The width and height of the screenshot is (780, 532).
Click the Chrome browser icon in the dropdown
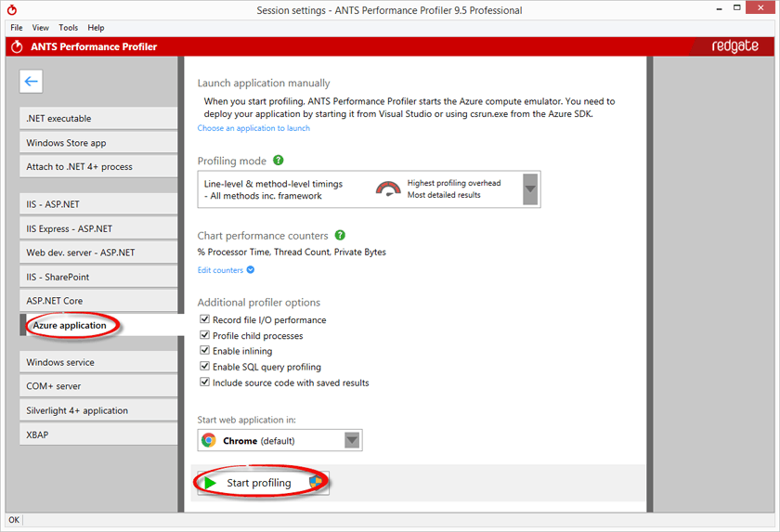click(x=209, y=440)
